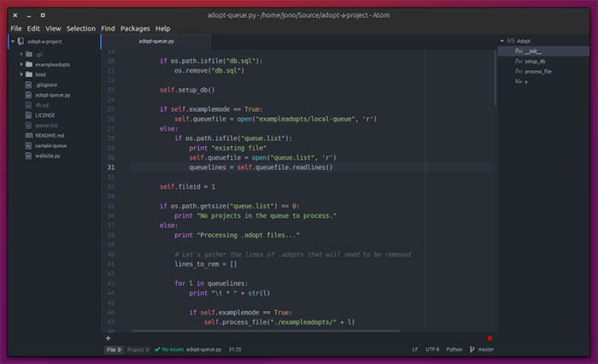
Task: Click the plus icon above status bar
Action: 108,338
